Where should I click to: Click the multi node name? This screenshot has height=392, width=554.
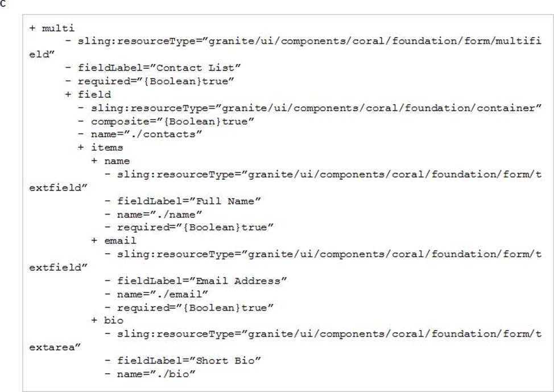tap(58, 28)
